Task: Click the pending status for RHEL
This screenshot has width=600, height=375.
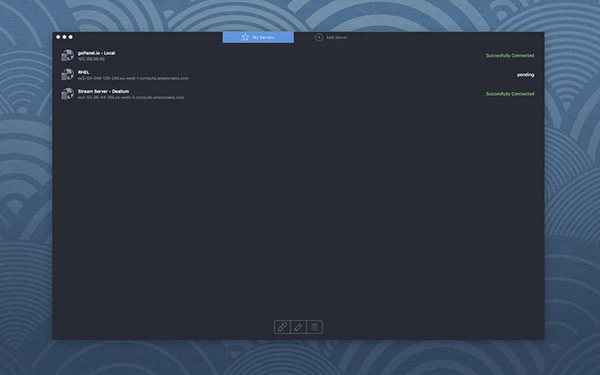Action: pos(525,75)
